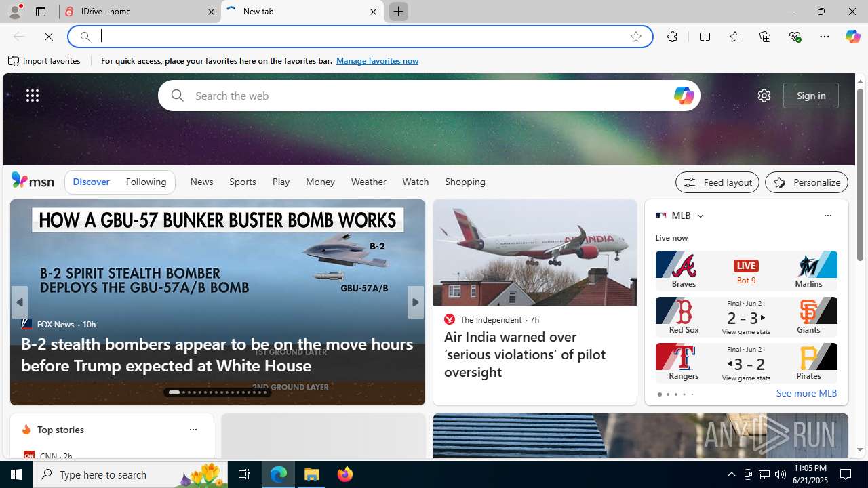This screenshot has width=868, height=488.
Task: Show hidden system tray icons
Action: click(x=731, y=474)
